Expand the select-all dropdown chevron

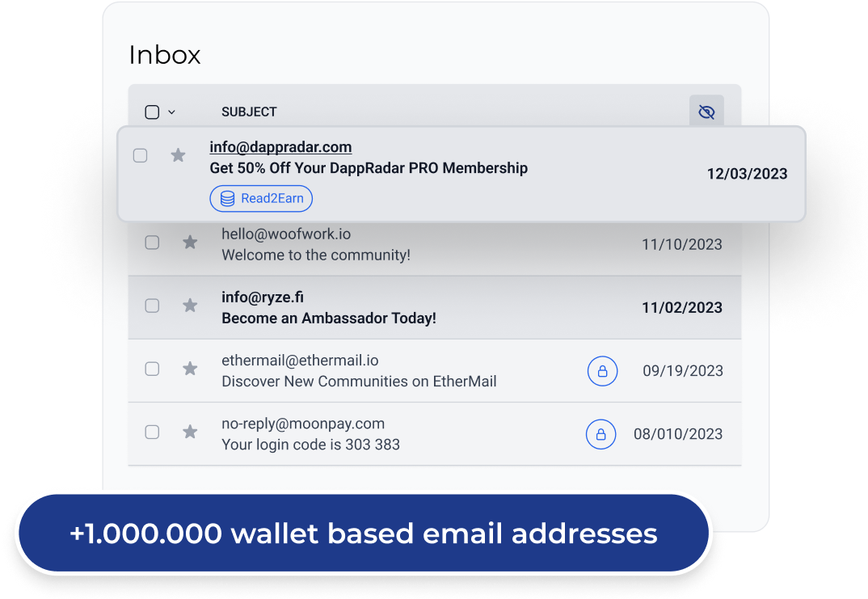(171, 112)
